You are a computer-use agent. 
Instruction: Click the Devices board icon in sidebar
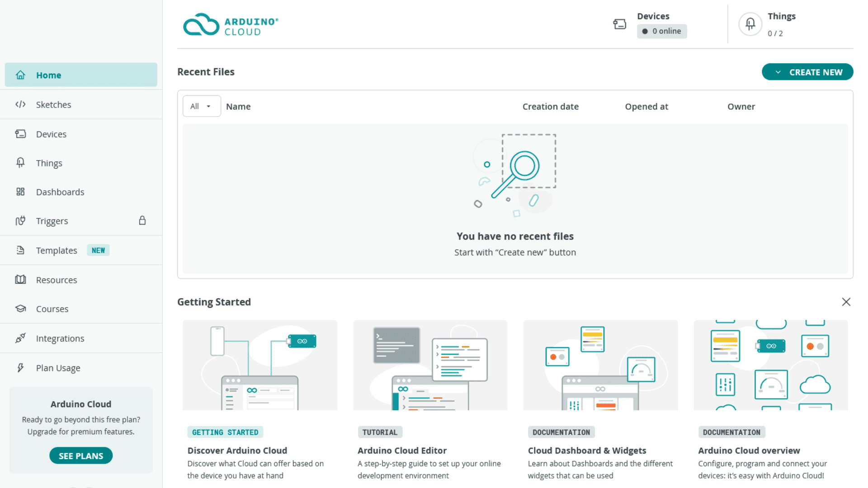coord(20,134)
